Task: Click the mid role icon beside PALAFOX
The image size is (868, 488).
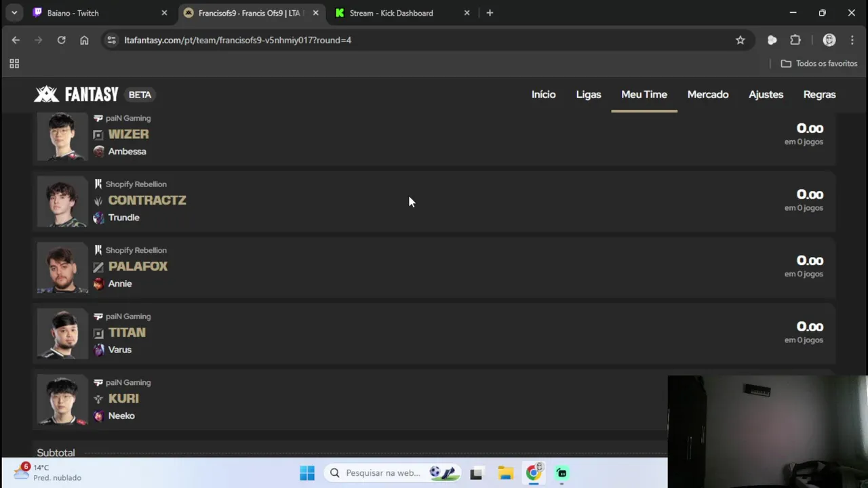Action: click(x=98, y=267)
